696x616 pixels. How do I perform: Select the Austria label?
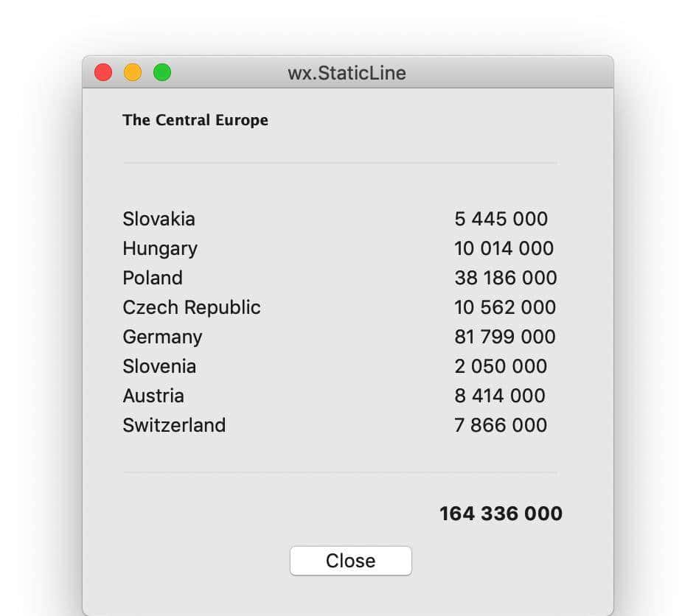pyautogui.click(x=153, y=396)
